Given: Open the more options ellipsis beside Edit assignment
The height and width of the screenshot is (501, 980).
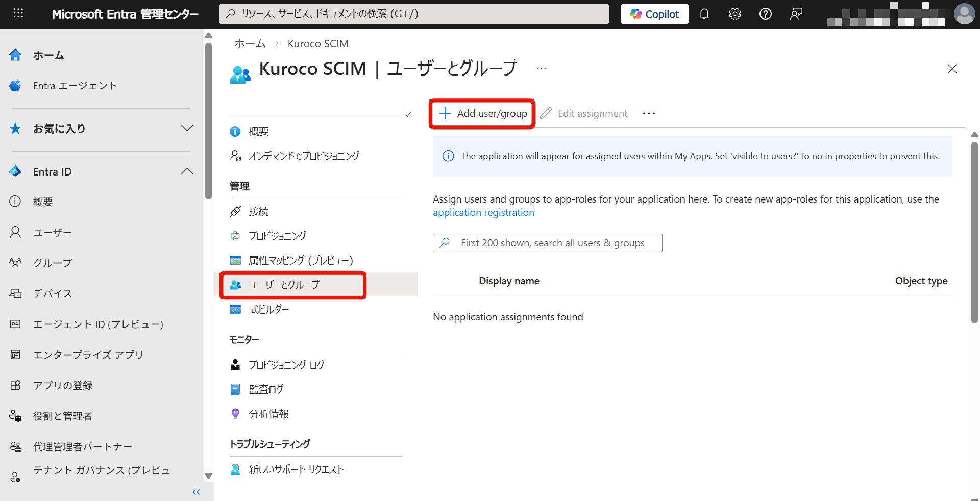Looking at the screenshot, I should (648, 113).
